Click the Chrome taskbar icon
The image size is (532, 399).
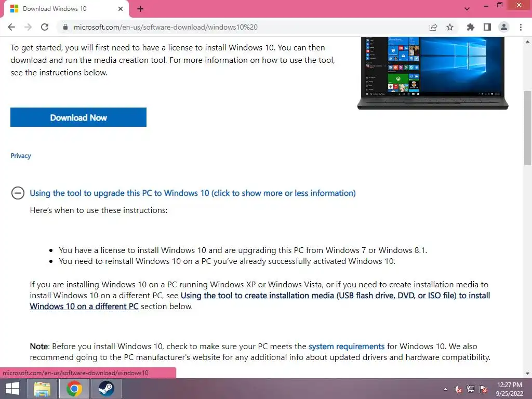pyautogui.click(x=74, y=389)
